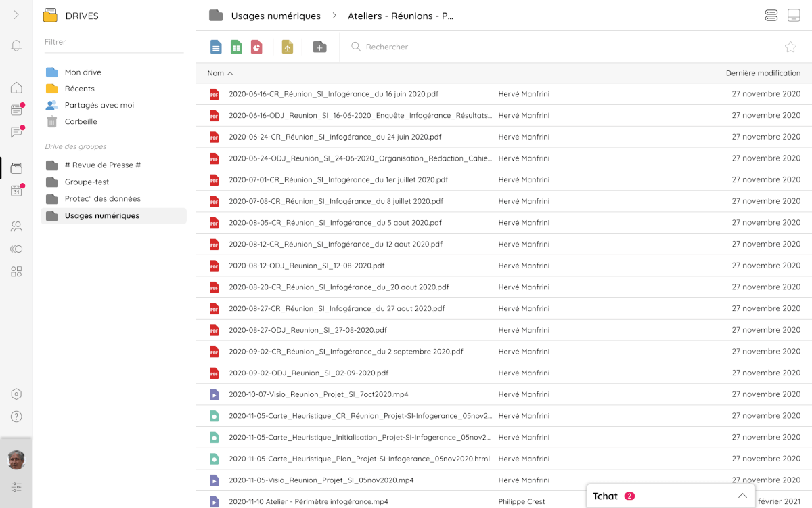812x508 pixels.
Task: Open the groups circles icon
Action: (16, 249)
